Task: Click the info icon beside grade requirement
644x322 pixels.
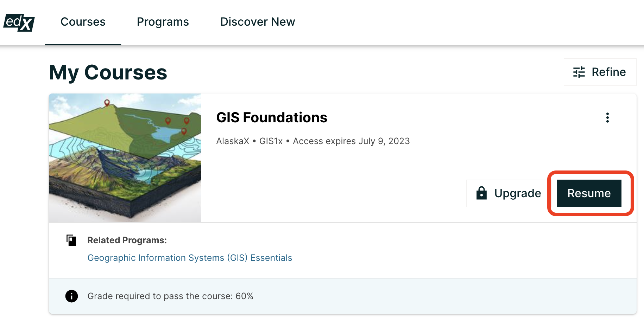Action: tap(71, 296)
